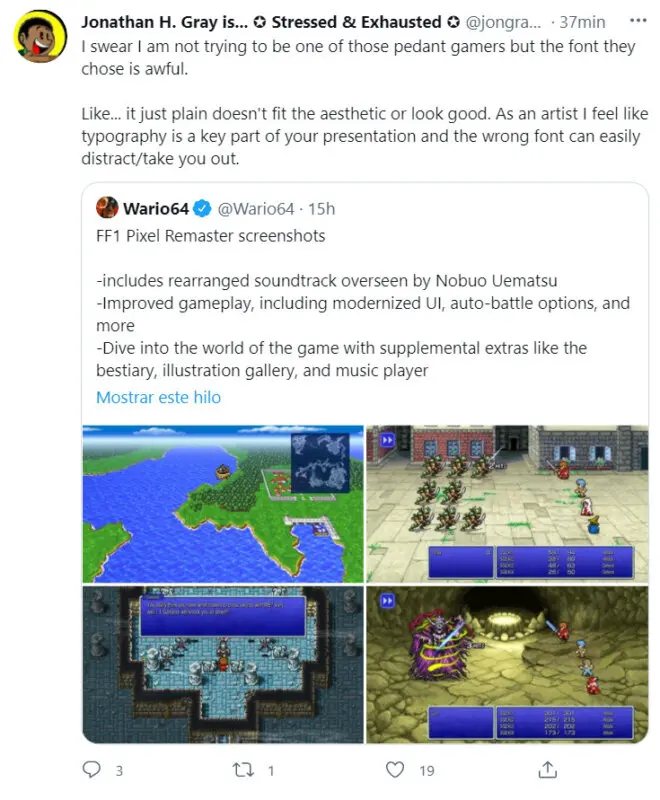Like the tweet with the heart icon
Image resolution: width=660 pixels, height=800 pixels.
(x=395, y=769)
